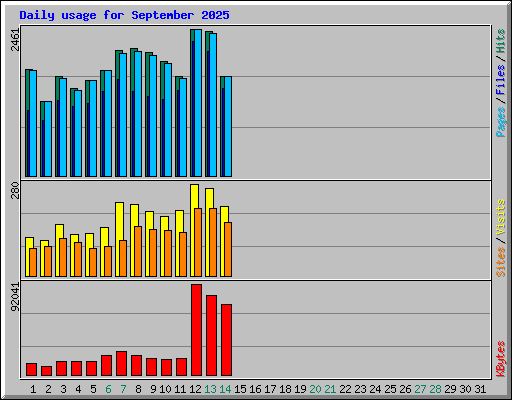Screen dimensions: 512x400
Task: Click the green day label 28
Action: 435,389
